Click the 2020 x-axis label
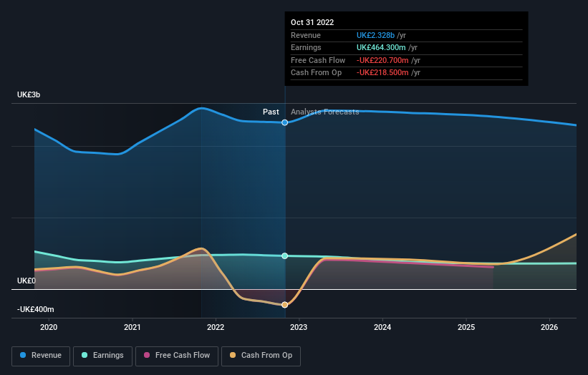This screenshot has width=588, height=375. 49,328
